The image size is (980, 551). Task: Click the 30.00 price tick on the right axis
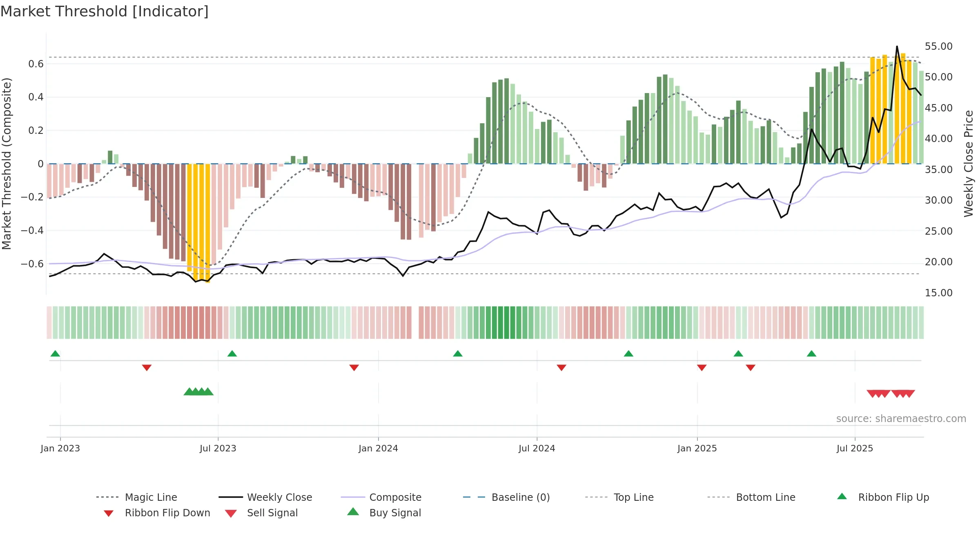click(x=939, y=200)
